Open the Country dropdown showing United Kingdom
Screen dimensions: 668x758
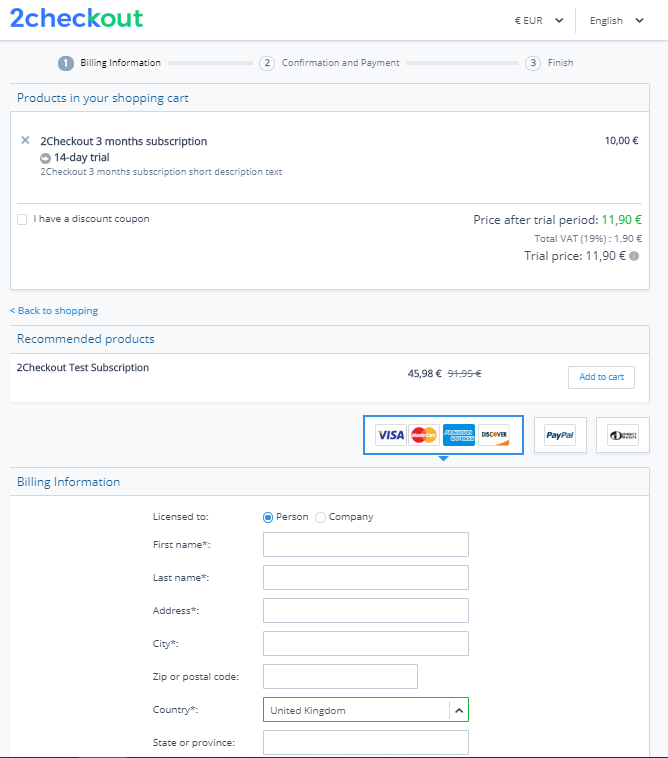tap(366, 710)
